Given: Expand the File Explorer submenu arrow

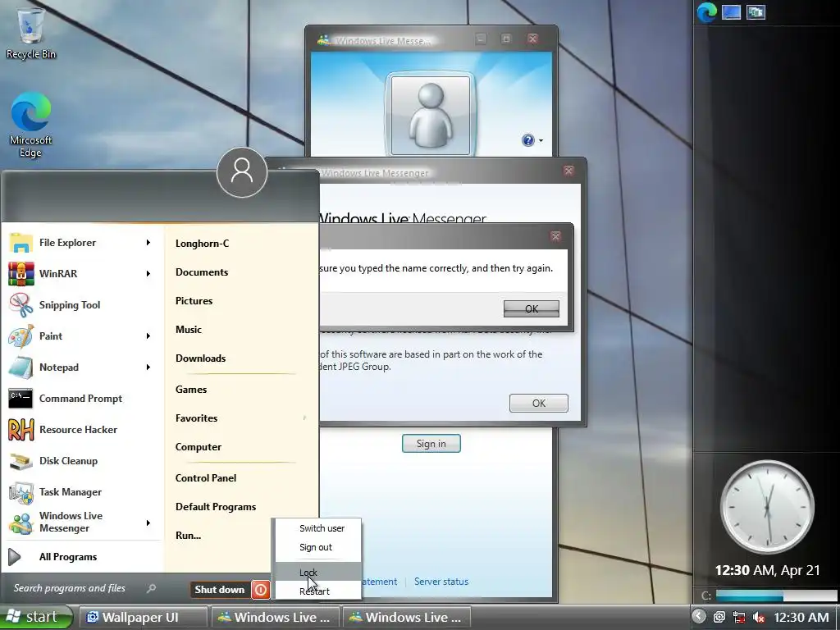Looking at the screenshot, I should (x=148, y=243).
